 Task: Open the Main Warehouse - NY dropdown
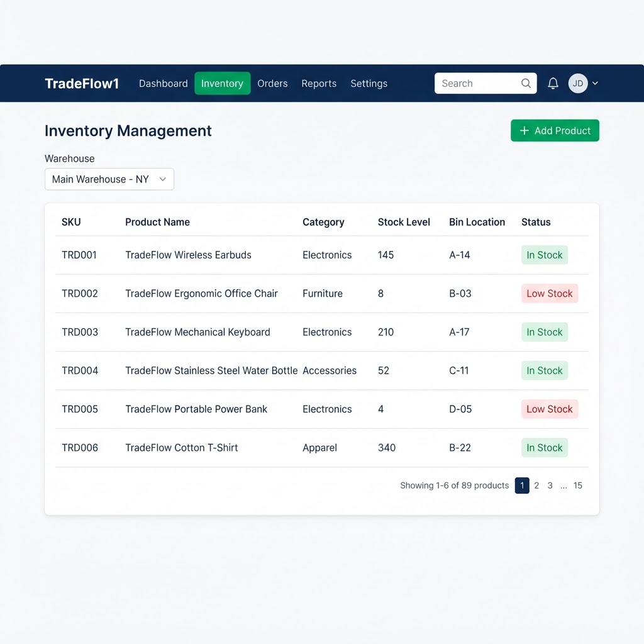click(109, 179)
